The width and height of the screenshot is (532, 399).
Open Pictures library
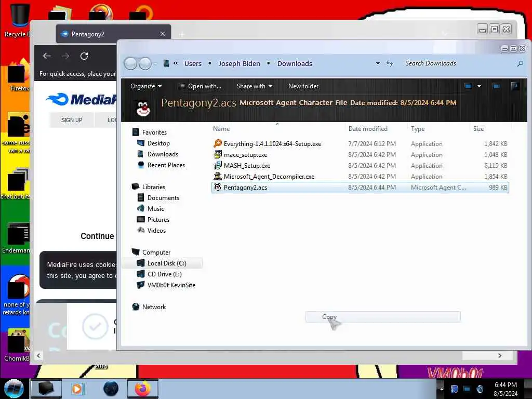pyautogui.click(x=158, y=220)
